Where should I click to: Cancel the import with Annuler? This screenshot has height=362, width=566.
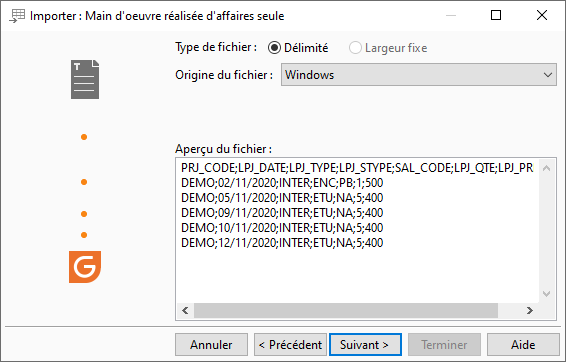(x=212, y=345)
